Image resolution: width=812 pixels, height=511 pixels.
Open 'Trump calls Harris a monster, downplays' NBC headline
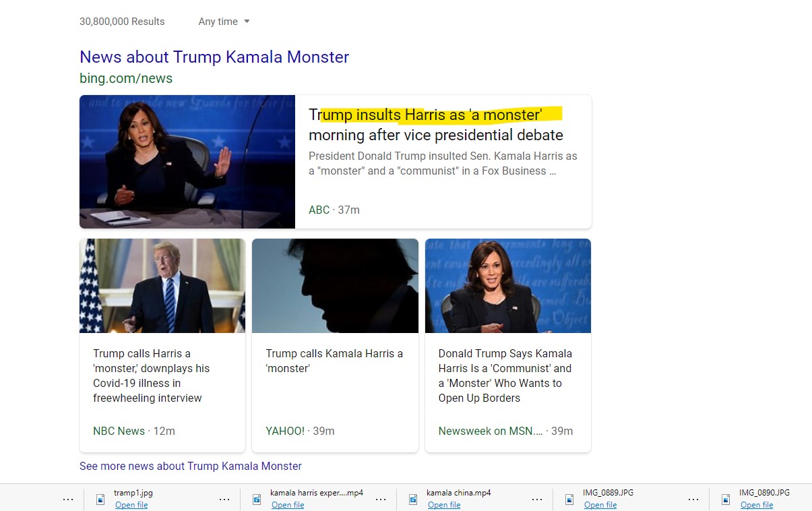coord(152,375)
